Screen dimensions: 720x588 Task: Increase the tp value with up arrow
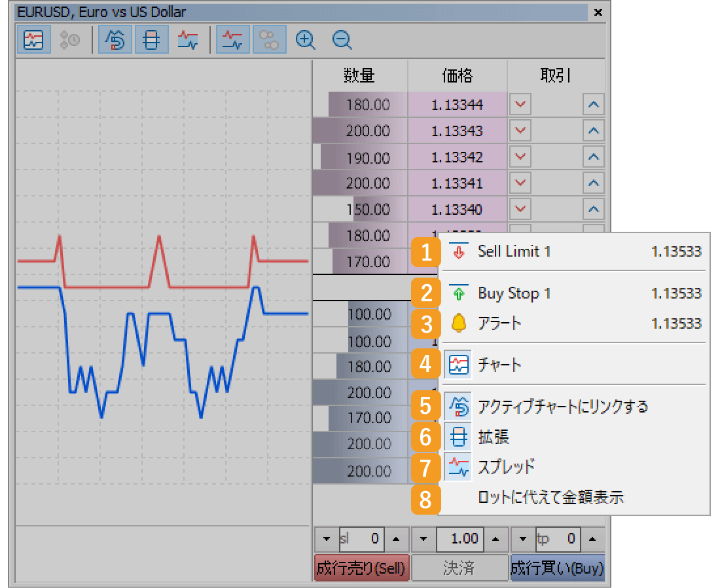(x=592, y=539)
